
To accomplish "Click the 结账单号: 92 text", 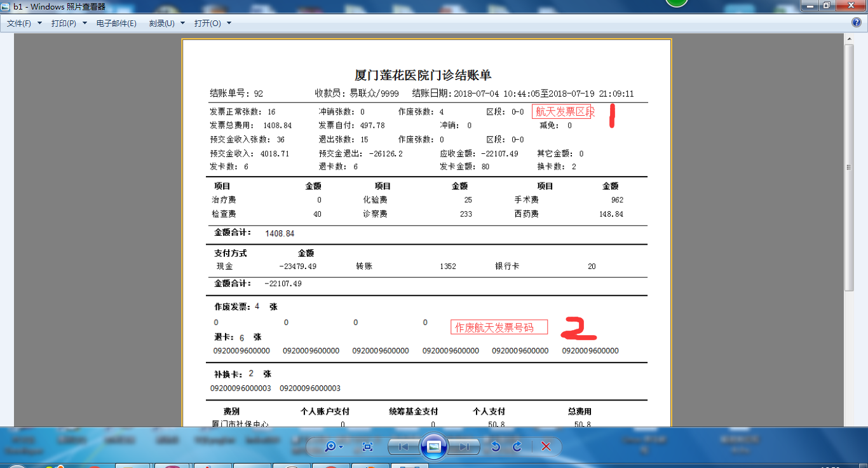I will tap(236, 93).
